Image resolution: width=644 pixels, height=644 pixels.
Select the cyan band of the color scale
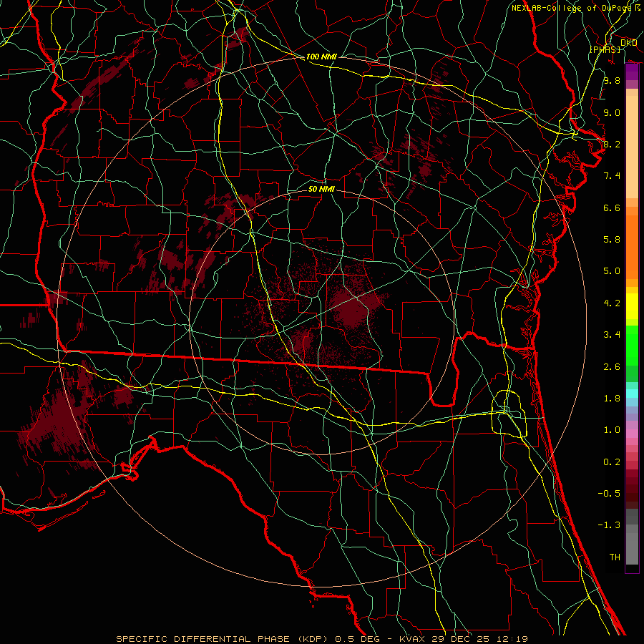[x=632, y=394]
